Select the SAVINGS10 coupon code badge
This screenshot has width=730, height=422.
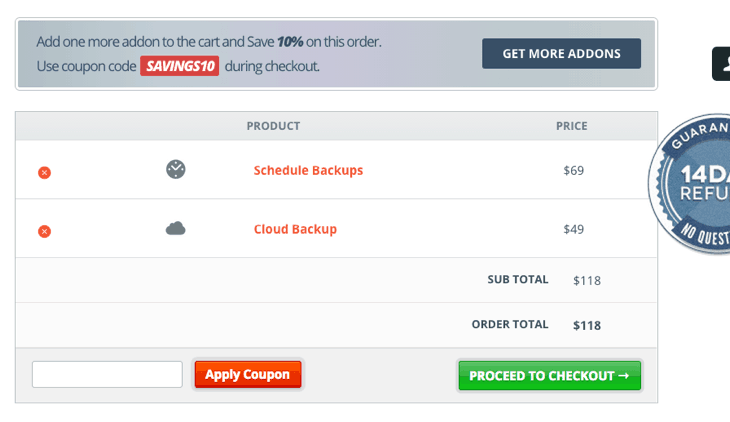[179, 67]
